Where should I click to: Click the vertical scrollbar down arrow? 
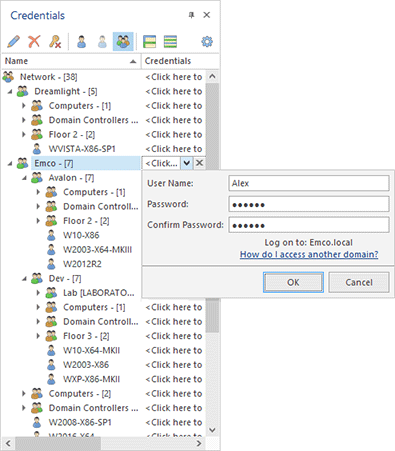coord(212,430)
